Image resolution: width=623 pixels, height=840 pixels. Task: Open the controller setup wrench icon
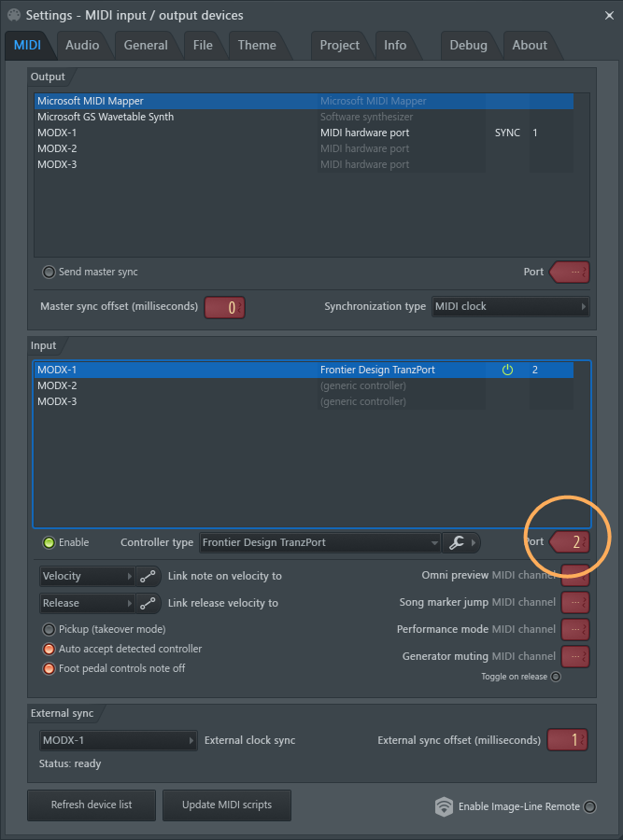pos(456,542)
